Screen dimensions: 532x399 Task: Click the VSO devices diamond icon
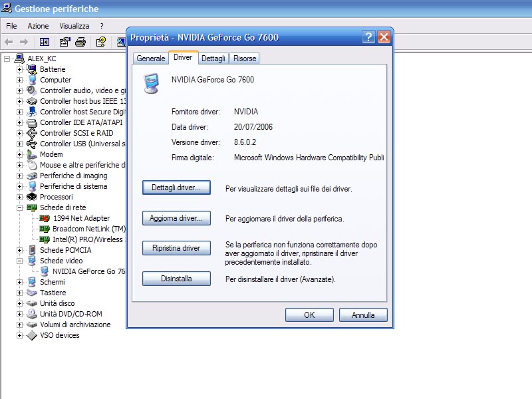(x=32, y=335)
